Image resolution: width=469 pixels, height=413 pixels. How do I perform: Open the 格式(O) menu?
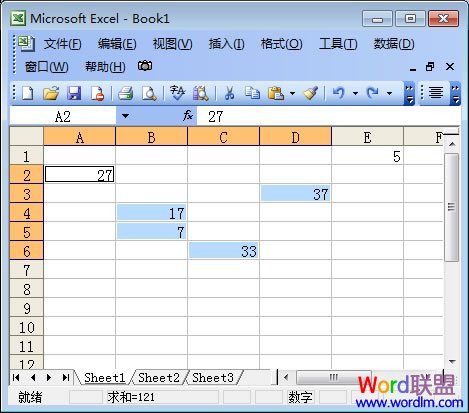pos(281,44)
